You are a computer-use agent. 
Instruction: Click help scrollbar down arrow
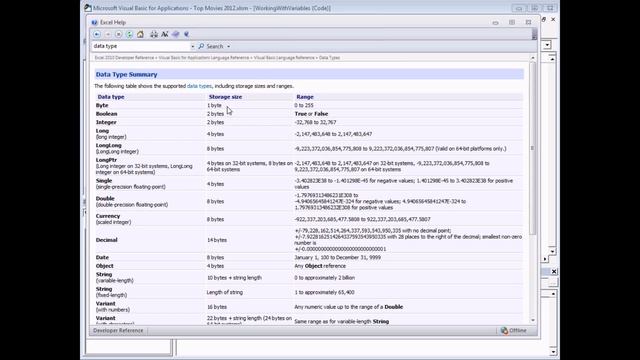[533, 320]
